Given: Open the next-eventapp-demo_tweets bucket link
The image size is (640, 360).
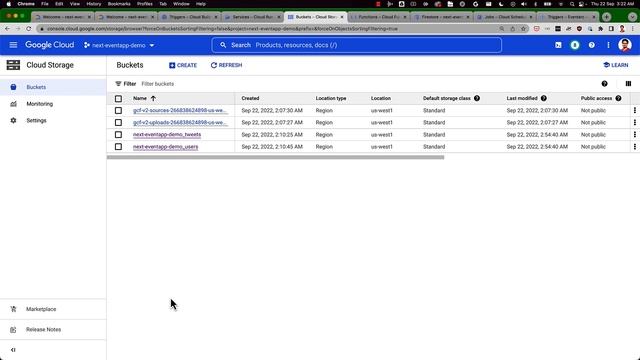Looking at the screenshot, I should [x=167, y=135].
